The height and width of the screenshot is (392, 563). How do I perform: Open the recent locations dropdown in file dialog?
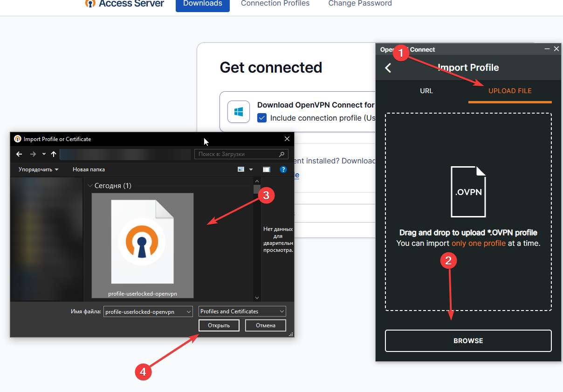44,154
